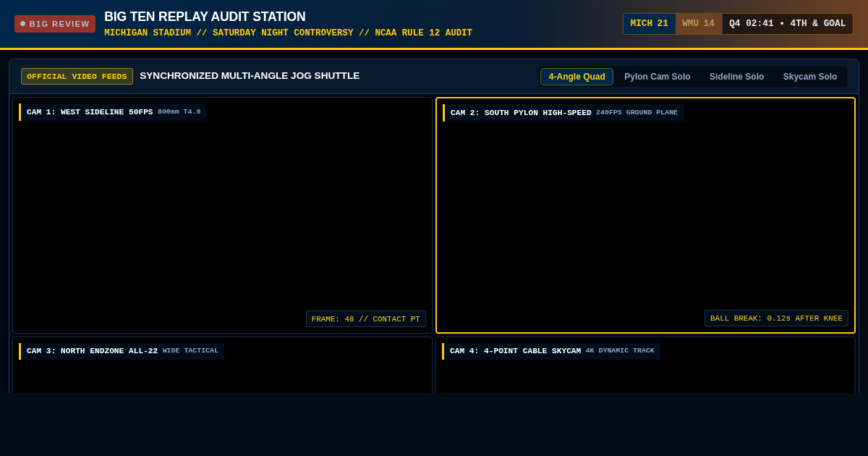Screen dimensions: 868x456
Task: Click the WMU 14 score box
Action: point(699,24)
